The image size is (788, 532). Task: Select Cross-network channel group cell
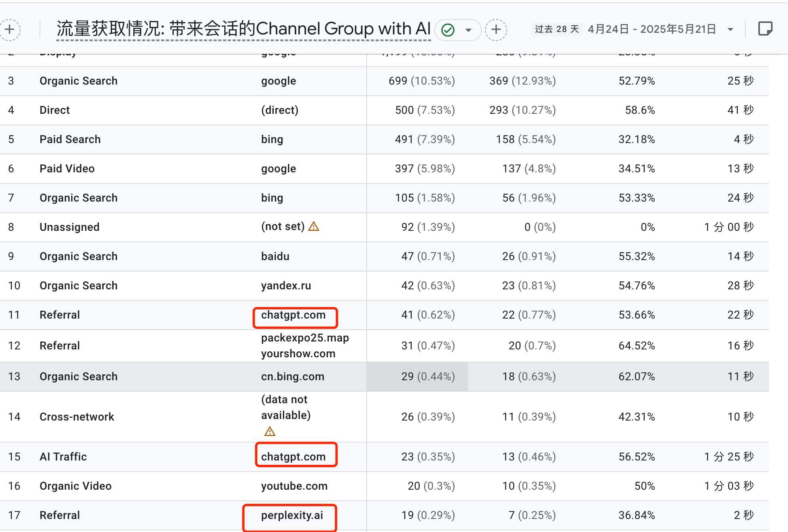coord(77,417)
